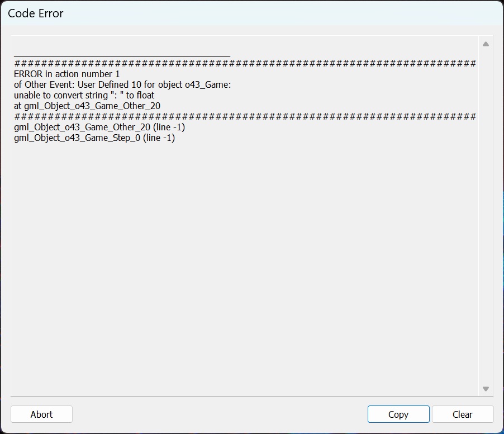The image size is (504, 434).
Task: Click the 'unable to convert string' line
Action: click(x=84, y=95)
